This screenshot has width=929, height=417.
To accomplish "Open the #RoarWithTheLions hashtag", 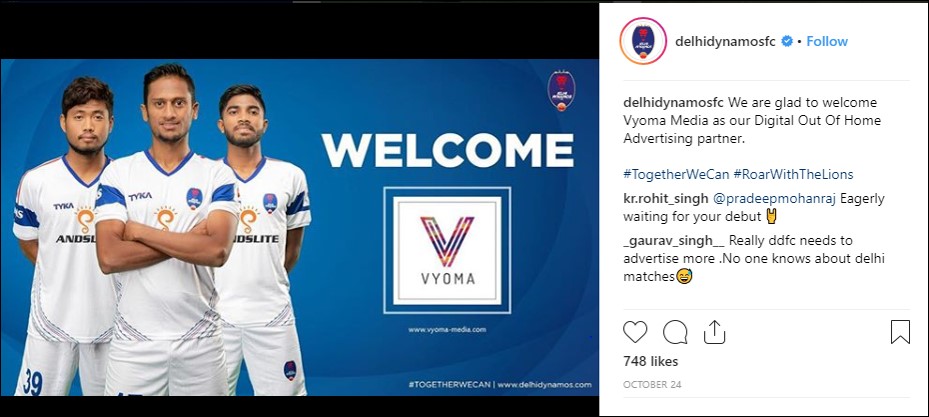I will 793,174.
